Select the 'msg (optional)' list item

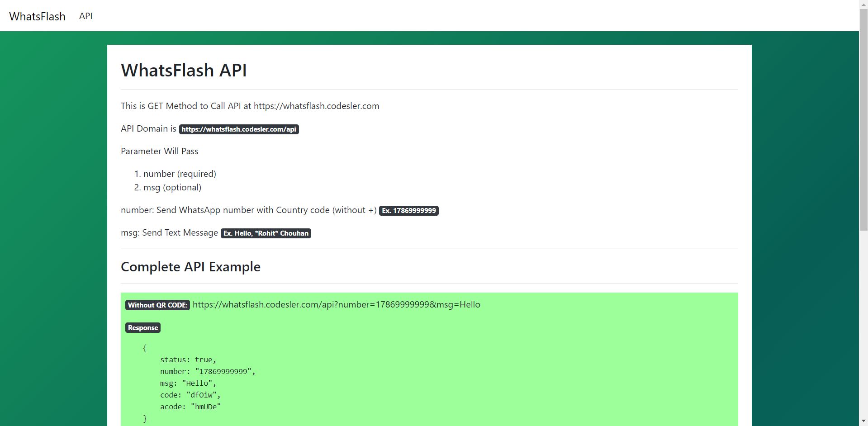pos(172,187)
